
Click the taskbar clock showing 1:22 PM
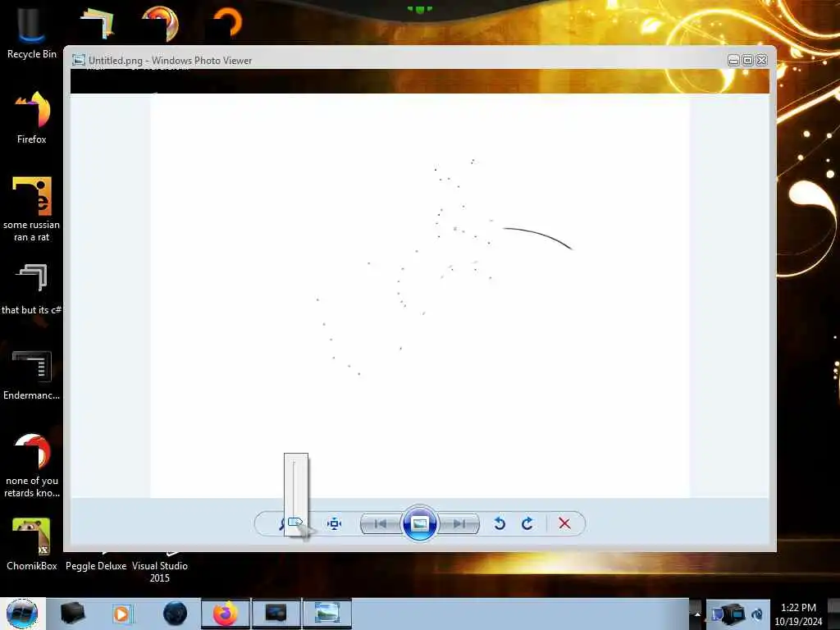tap(798, 614)
